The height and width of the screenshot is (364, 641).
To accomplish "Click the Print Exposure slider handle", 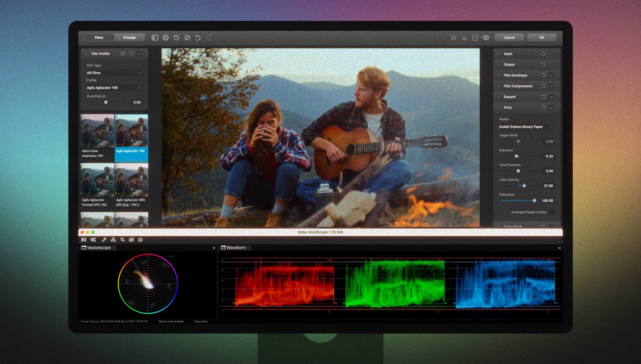I will (516, 156).
